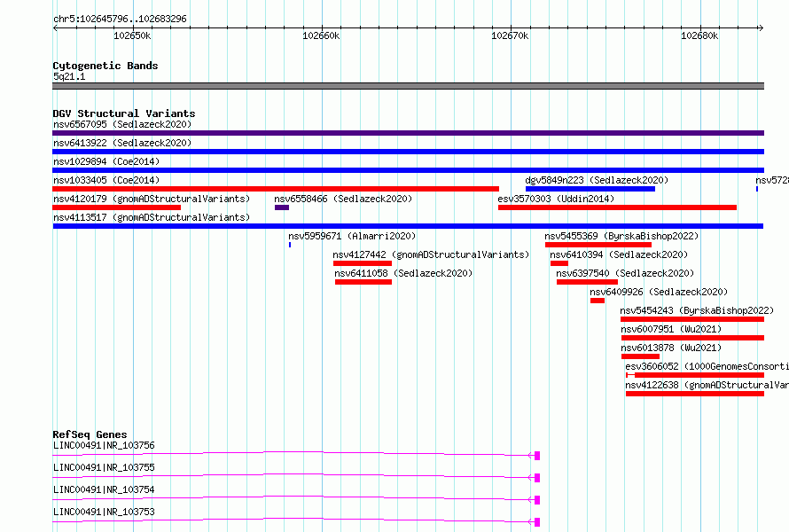Viewport: 789px width, 532px height.
Task: Select the red nsv6411058 variant bar
Action: 363,282
